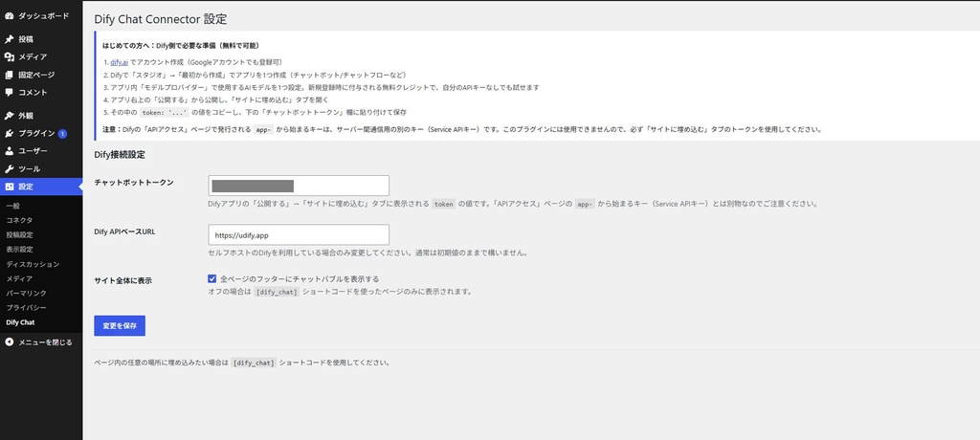This screenshot has height=440, width=980.
Task: Uncheck the 全ページのフッターにチャットバブルを表示する checkbox
Action: click(x=212, y=278)
